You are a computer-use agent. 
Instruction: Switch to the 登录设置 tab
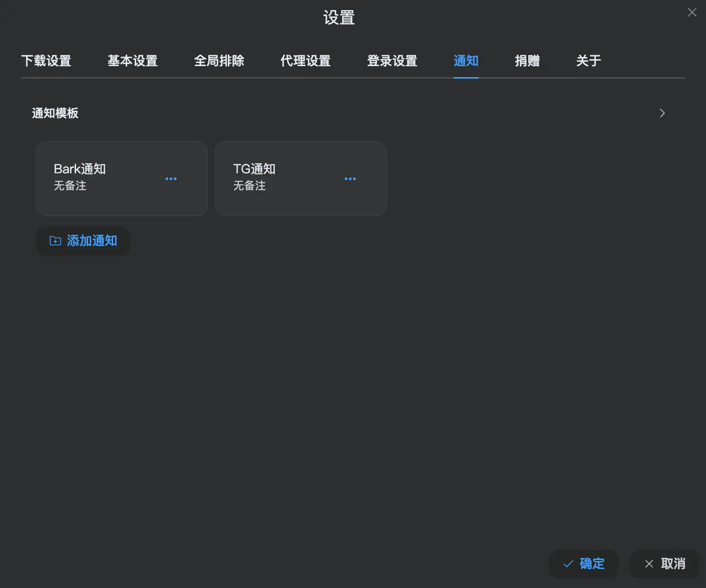coord(392,61)
